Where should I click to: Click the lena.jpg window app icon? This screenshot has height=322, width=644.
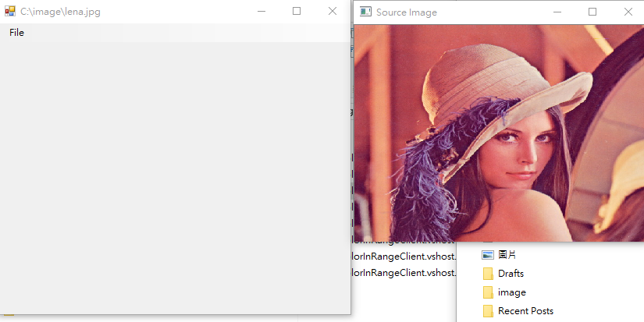point(10,11)
